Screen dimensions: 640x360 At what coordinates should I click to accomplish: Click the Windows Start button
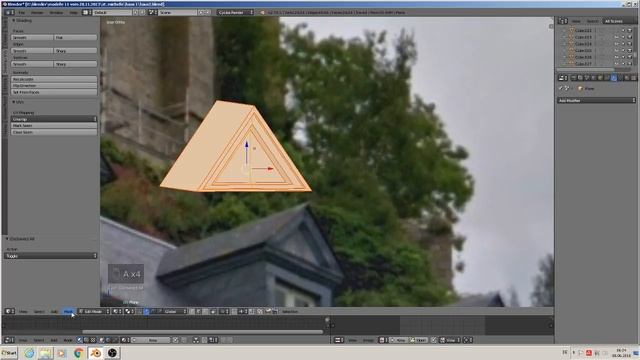click(9, 353)
